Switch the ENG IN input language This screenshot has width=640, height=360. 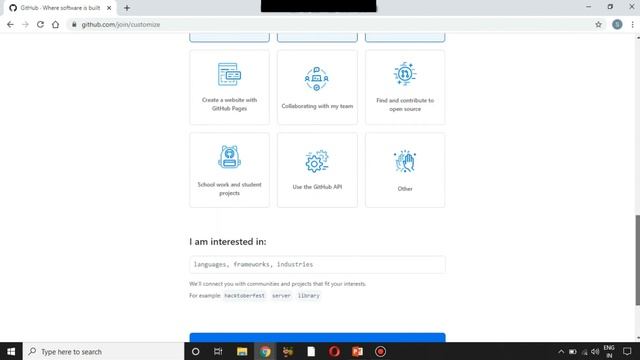tap(609, 351)
